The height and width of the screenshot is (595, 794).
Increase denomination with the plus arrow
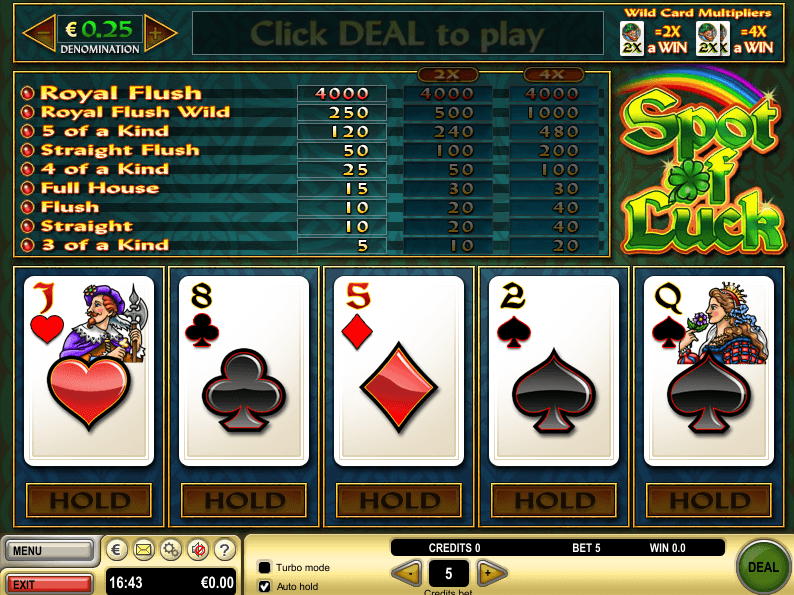[x=160, y=33]
